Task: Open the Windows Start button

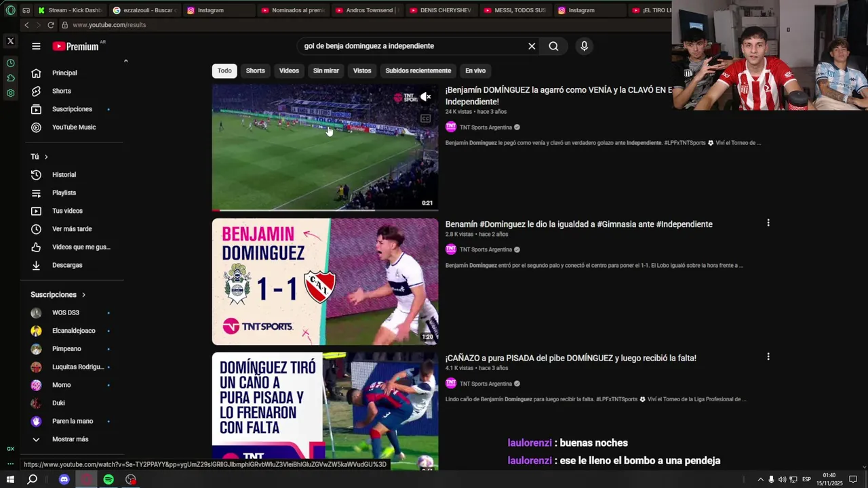Action: [10, 479]
